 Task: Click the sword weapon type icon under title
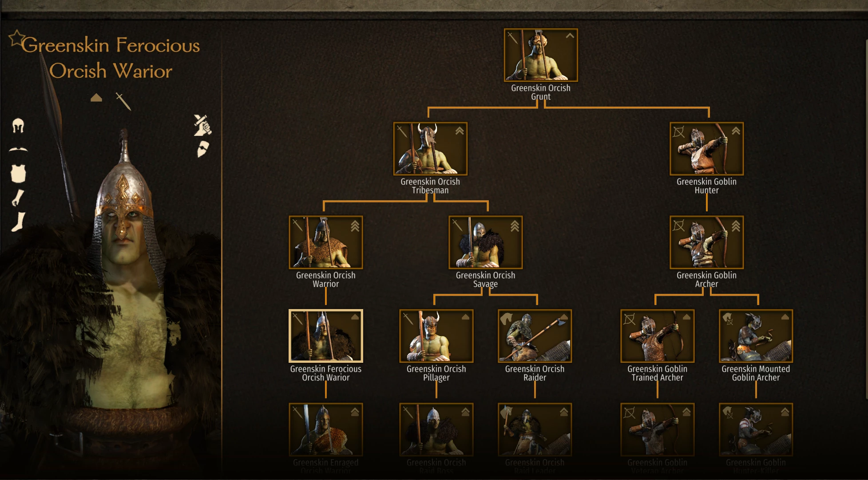pyautogui.click(x=123, y=102)
